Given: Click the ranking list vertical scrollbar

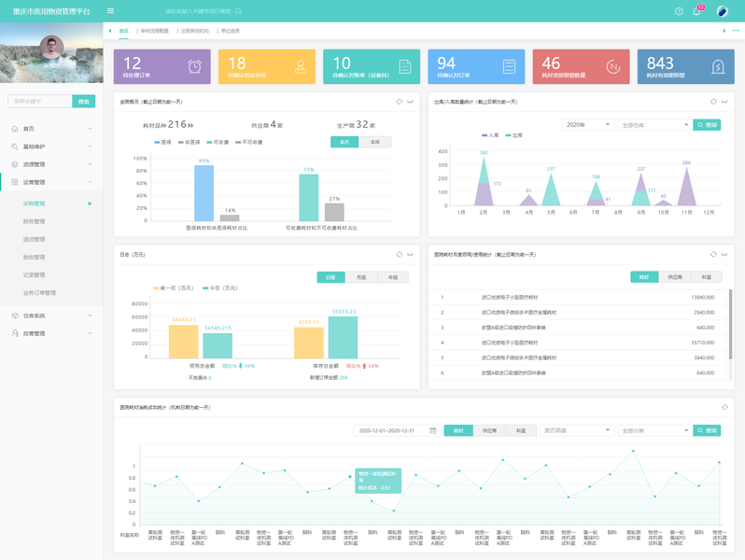Looking at the screenshot, I should [731, 325].
